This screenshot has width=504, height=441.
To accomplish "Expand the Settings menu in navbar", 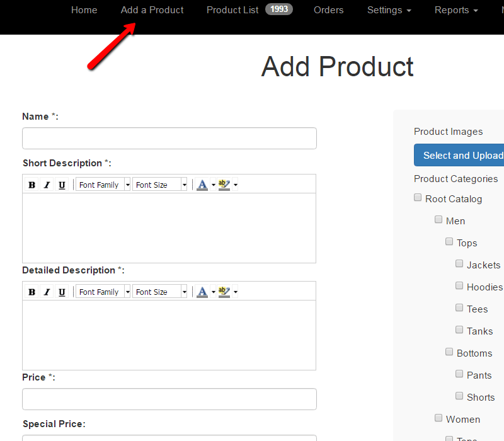I will 389,10.
